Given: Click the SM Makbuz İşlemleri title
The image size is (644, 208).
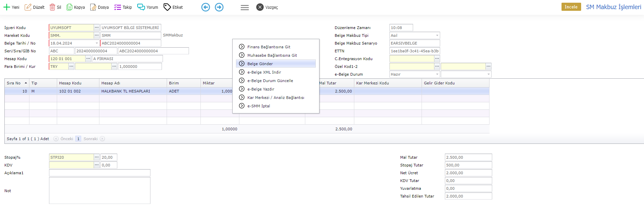Looking at the screenshot, I should coord(614,7).
